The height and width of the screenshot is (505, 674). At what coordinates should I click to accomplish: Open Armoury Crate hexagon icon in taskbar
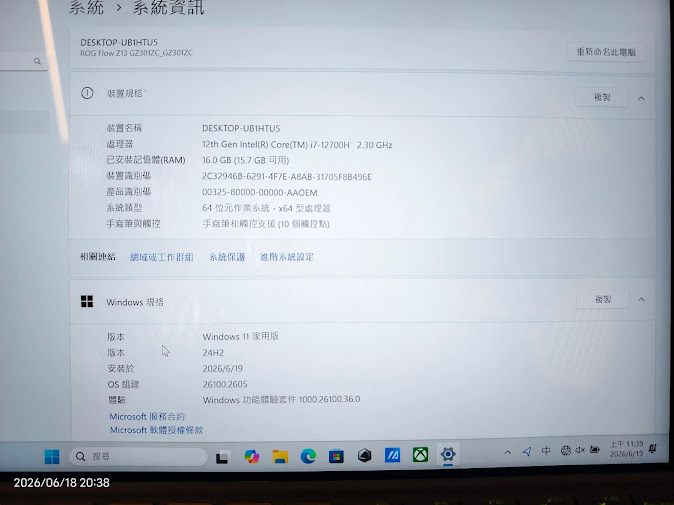click(365, 455)
